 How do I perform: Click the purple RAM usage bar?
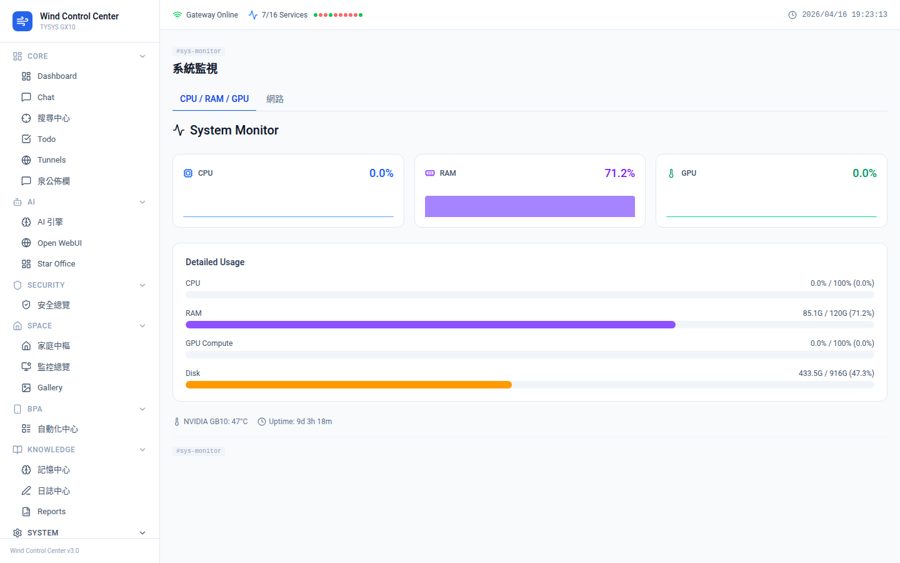(430, 324)
